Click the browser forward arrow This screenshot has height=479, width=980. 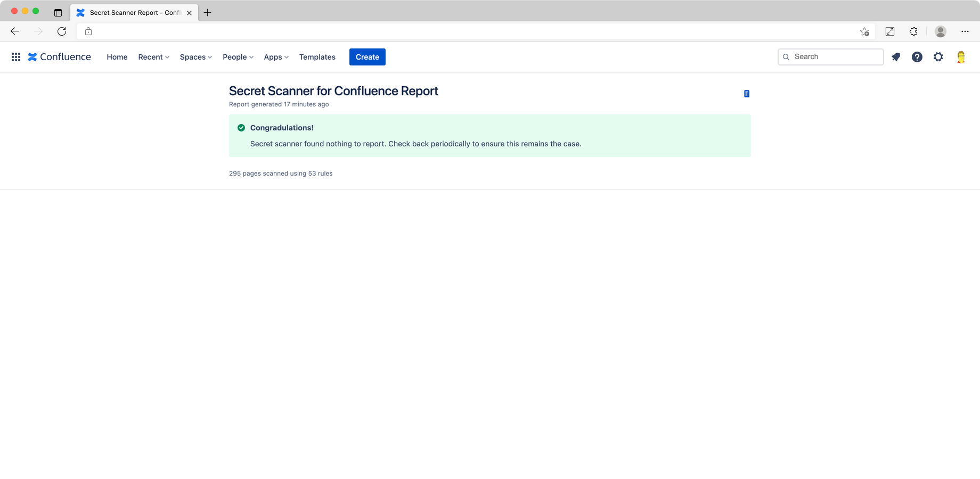(x=38, y=31)
